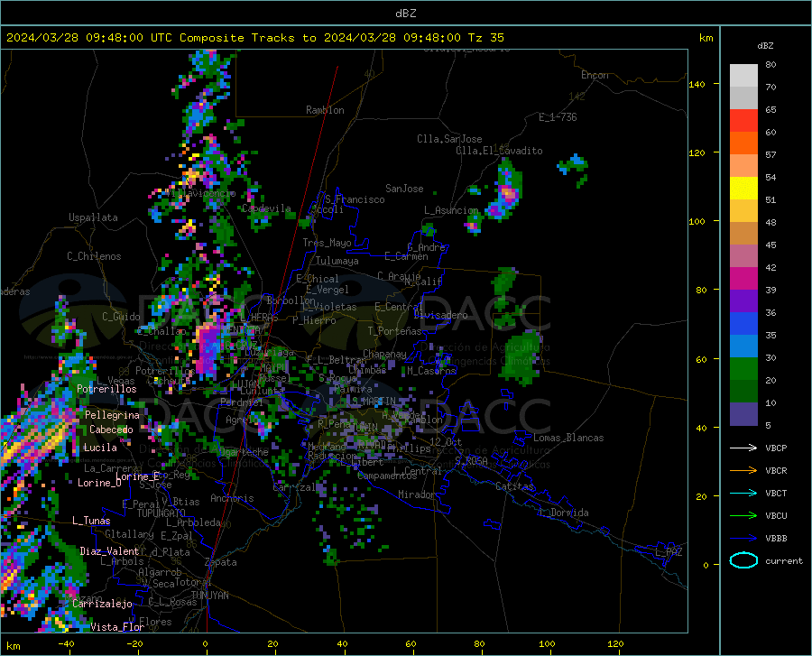The width and height of the screenshot is (812, 656).
Task: Click the 'Capdevila' map label
Action: click(267, 208)
